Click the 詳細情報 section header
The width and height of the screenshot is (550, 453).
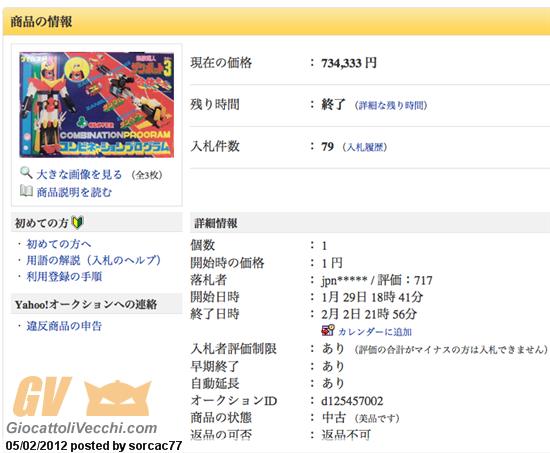370,223
